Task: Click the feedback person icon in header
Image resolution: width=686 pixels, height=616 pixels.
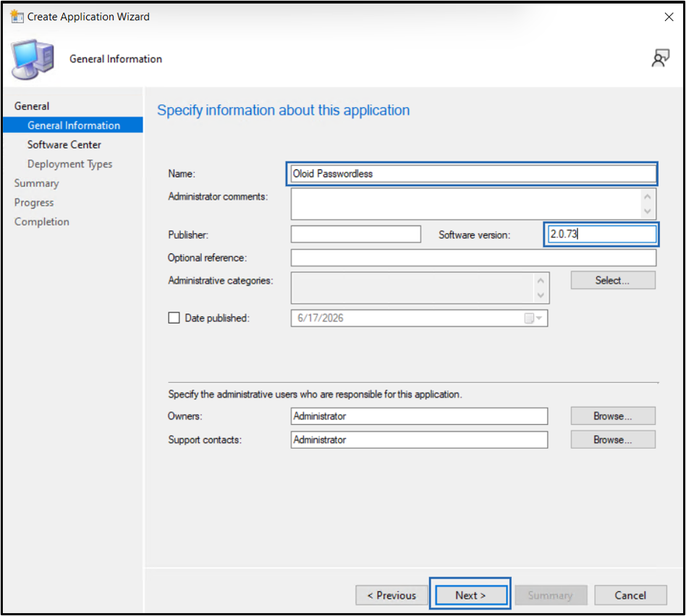Action: click(660, 58)
